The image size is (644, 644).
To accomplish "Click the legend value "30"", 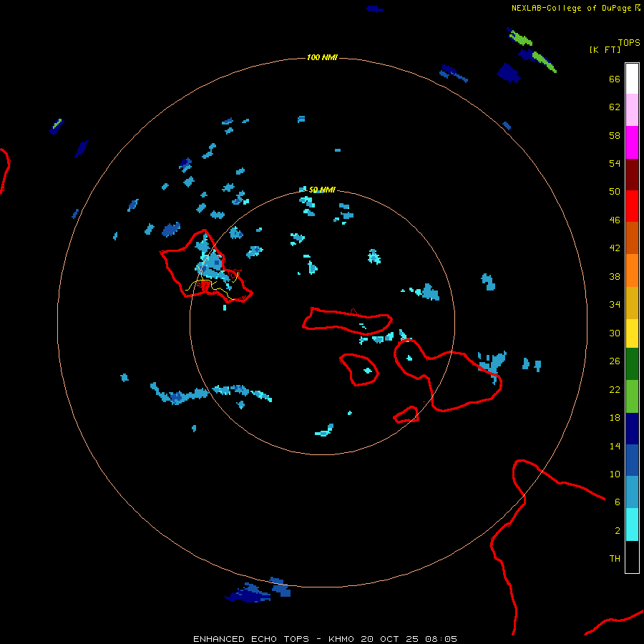I will (615, 333).
